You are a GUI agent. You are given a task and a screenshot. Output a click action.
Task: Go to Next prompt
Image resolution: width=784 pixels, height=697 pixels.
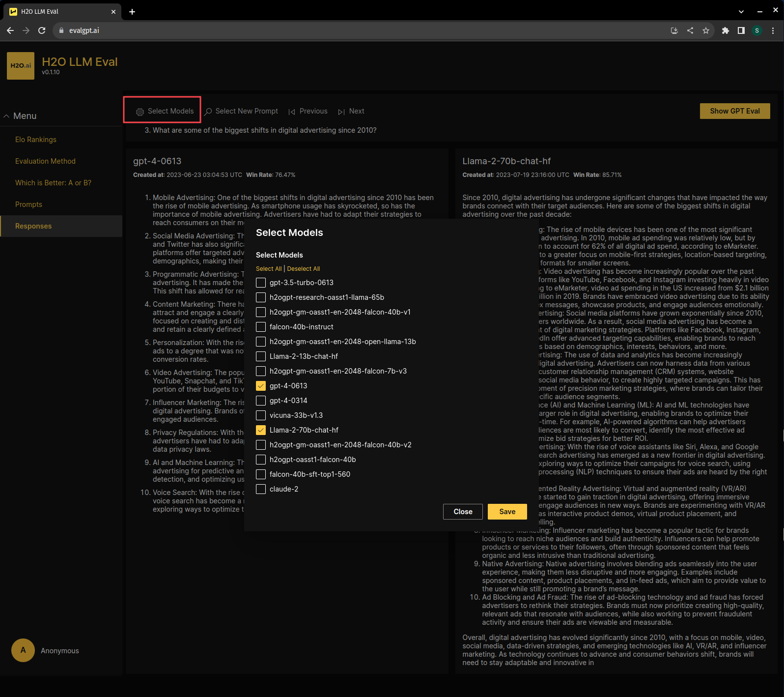(x=351, y=112)
